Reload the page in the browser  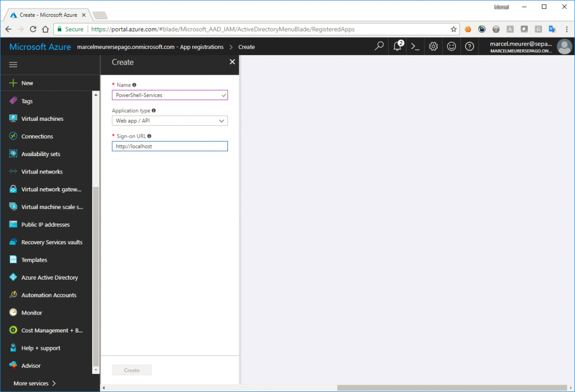pyautogui.click(x=33, y=29)
